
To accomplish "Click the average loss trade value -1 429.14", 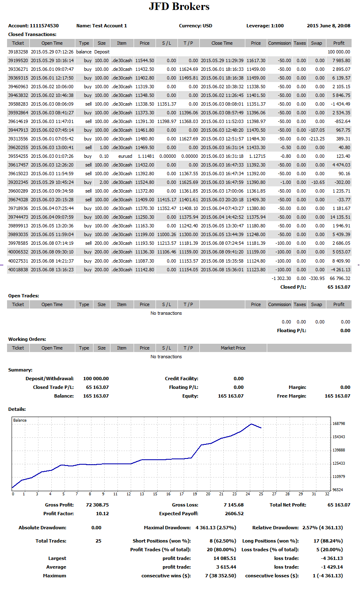I will tap(333, 567).
